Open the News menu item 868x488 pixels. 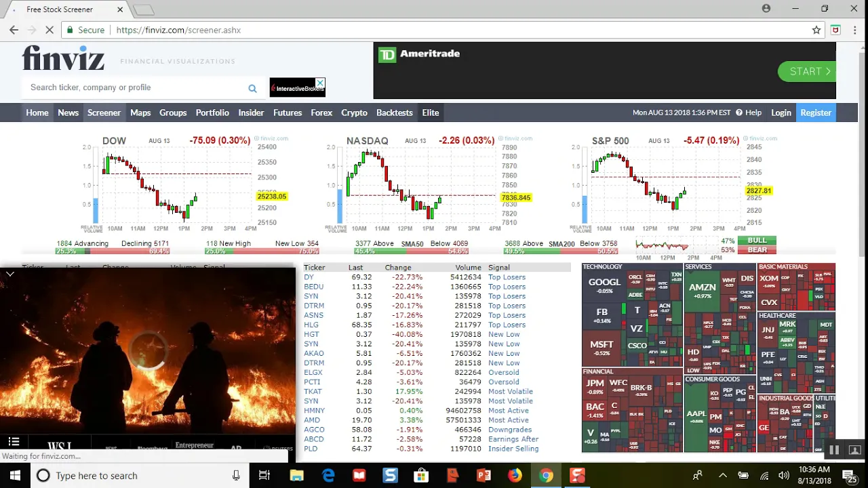point(68,113)
